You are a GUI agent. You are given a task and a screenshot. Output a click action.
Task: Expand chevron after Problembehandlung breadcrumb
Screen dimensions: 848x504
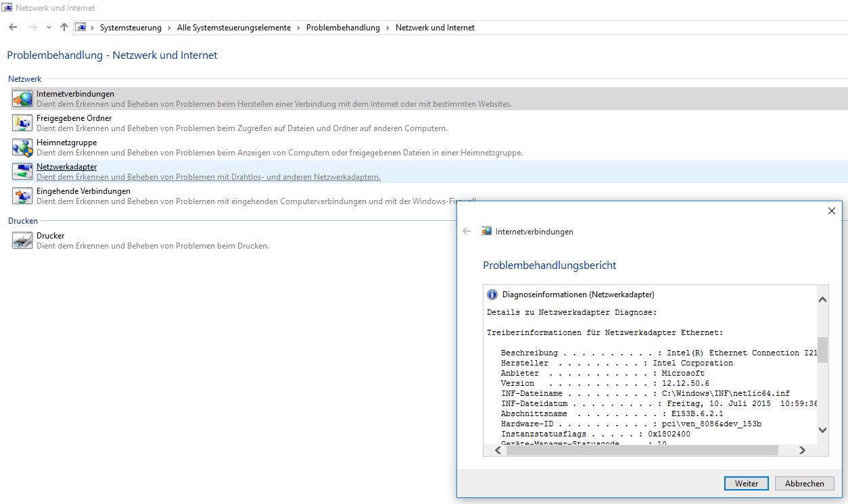click(x=387, y=28)
